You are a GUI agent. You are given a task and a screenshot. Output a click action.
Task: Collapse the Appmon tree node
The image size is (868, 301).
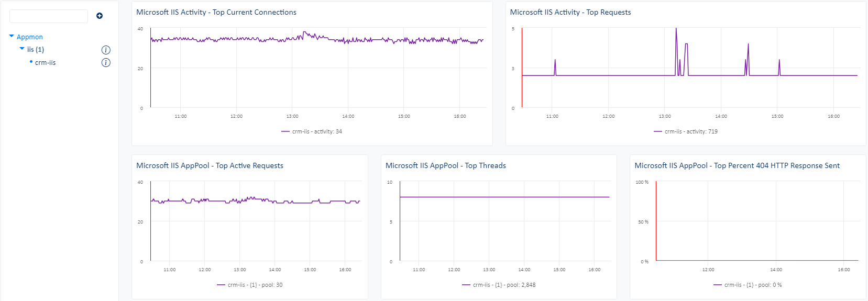click(x=12, y=37)
